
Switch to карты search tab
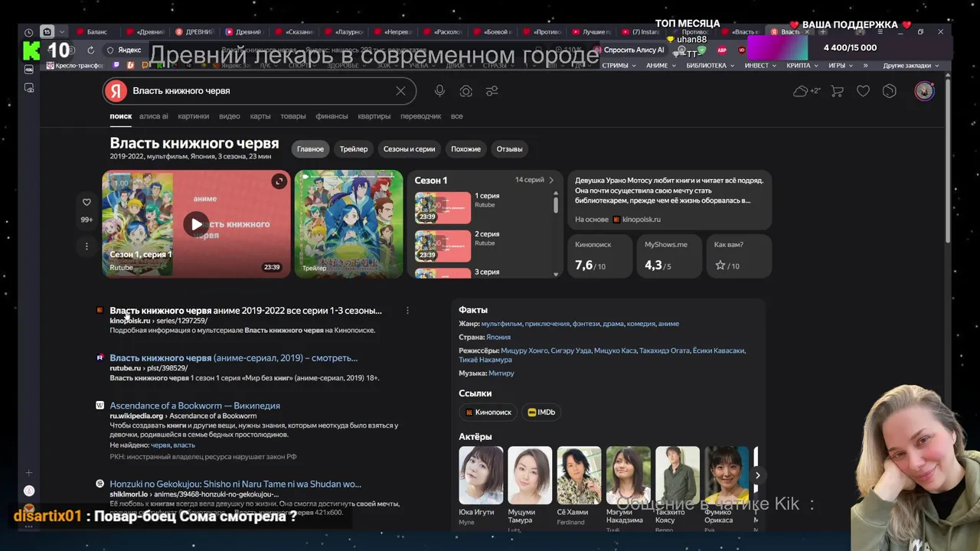tap(260, 116)
